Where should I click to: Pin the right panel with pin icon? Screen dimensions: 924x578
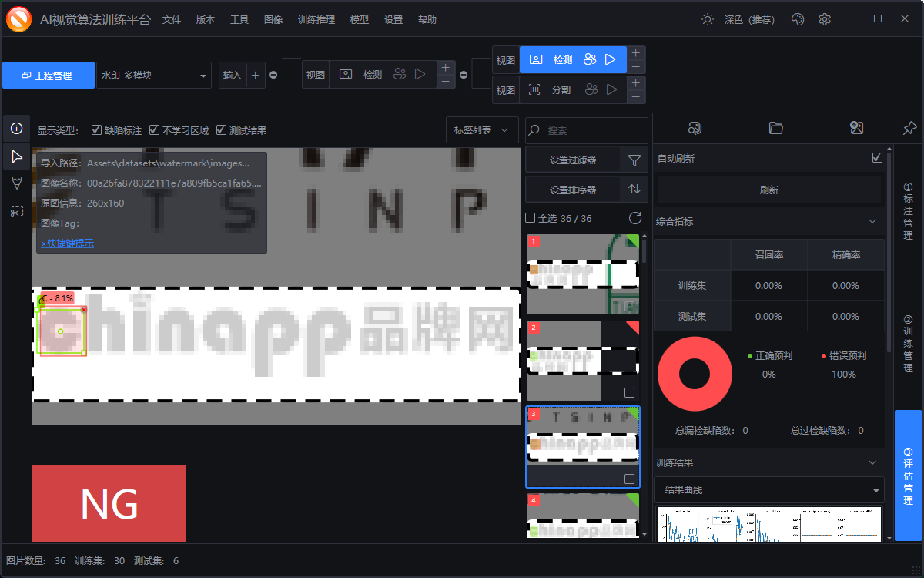[x=909, y=128]
